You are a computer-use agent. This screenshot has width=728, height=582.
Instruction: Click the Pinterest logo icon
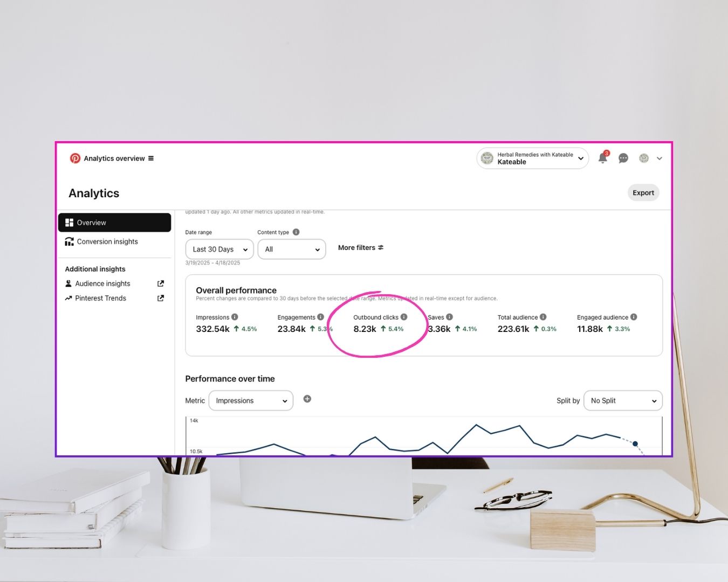[75, 158]
